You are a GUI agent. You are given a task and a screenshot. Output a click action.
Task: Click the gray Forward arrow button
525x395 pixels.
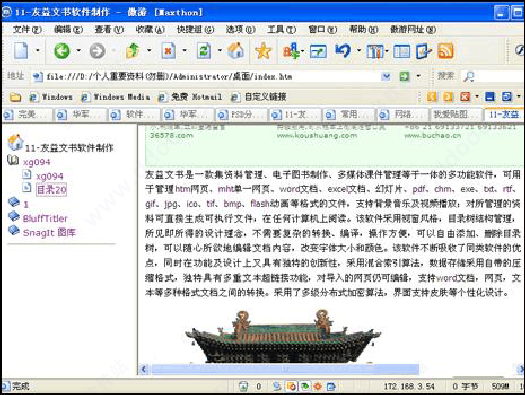97,51
